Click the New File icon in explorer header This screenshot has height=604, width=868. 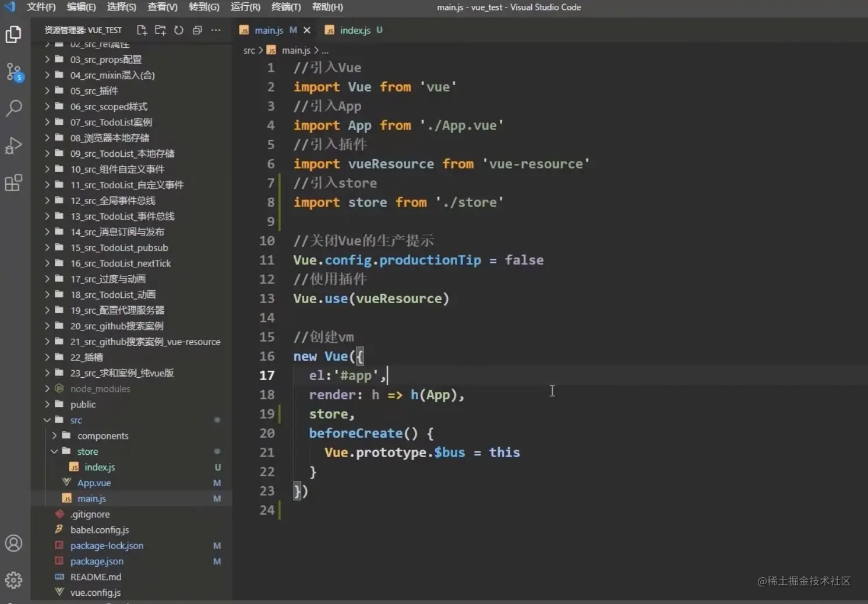pyautogui.click(x=142, y=30)
